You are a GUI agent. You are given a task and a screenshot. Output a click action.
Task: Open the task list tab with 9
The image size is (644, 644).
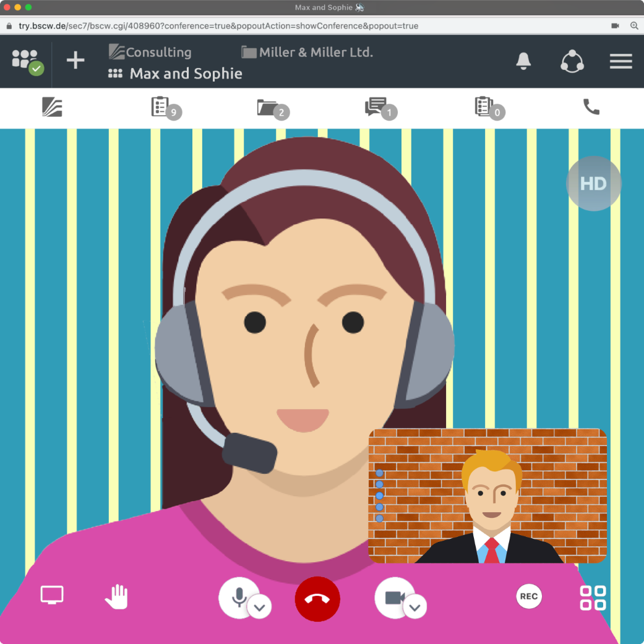tap(166, 108)
